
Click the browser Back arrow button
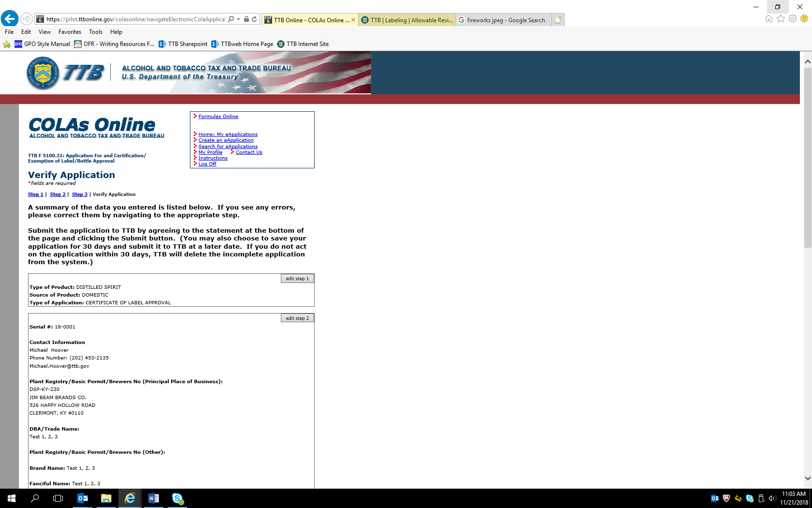point(10,19)
